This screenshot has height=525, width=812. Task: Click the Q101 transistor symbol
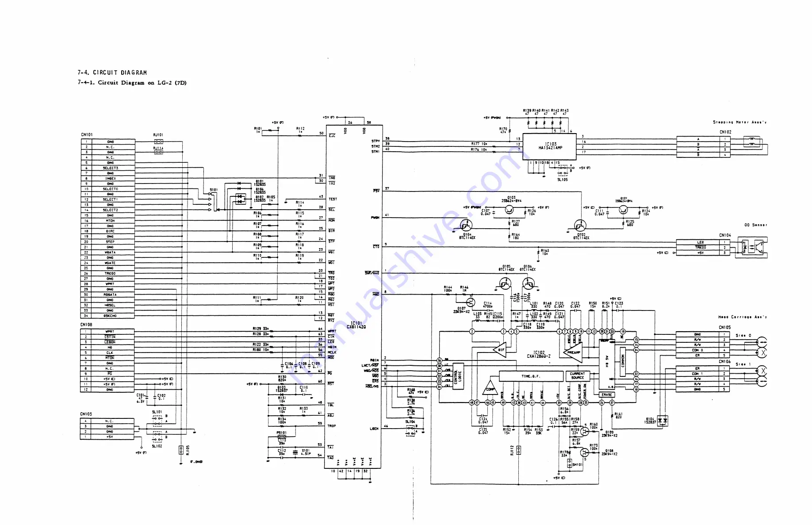tap(624, 209)
